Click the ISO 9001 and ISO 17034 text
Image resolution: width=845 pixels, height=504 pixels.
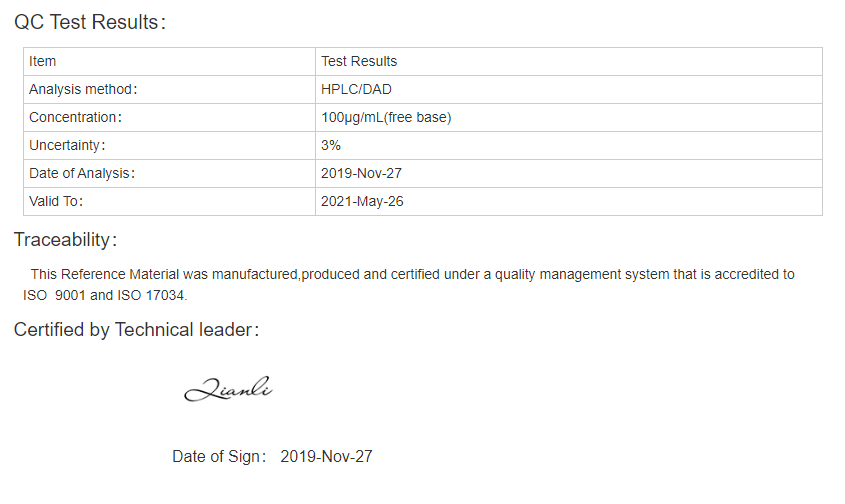(x=105, y=295)
